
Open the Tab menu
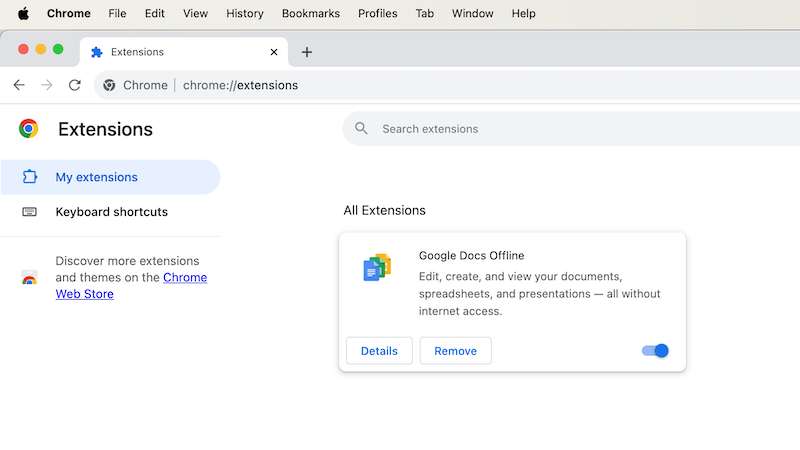[424, 14]
